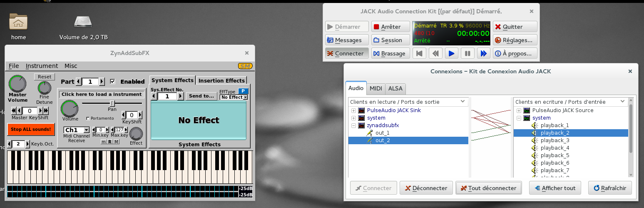Increase the part KeyShift with right arrow

pyautogui.click(x=140, y=115)
